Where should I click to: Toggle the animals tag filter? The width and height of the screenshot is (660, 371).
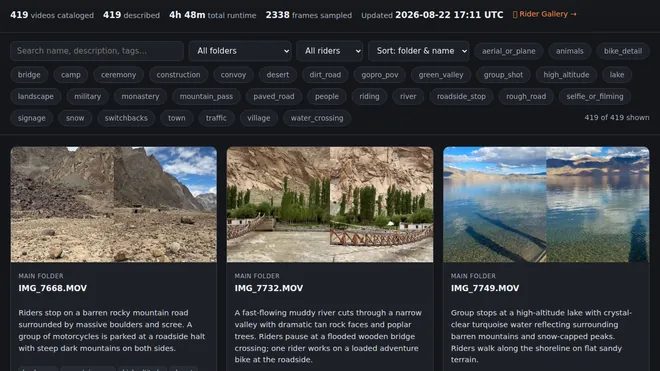[570, 51]
